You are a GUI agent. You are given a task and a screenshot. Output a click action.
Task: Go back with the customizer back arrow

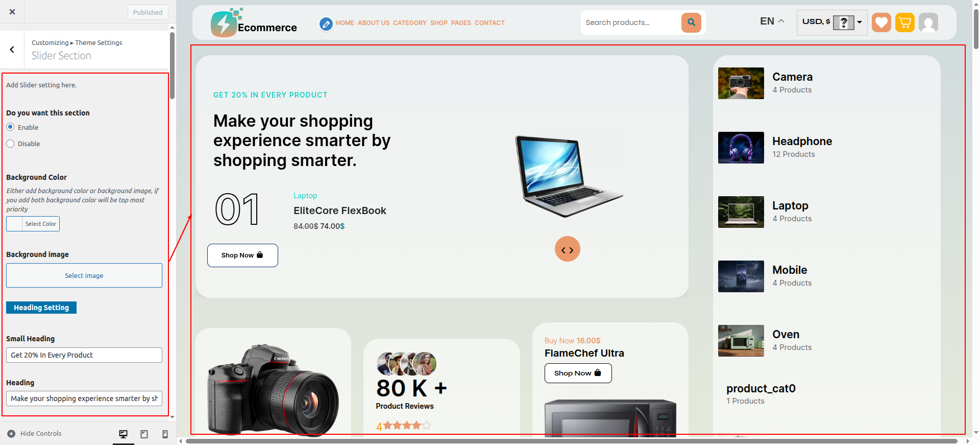(12, 50)
